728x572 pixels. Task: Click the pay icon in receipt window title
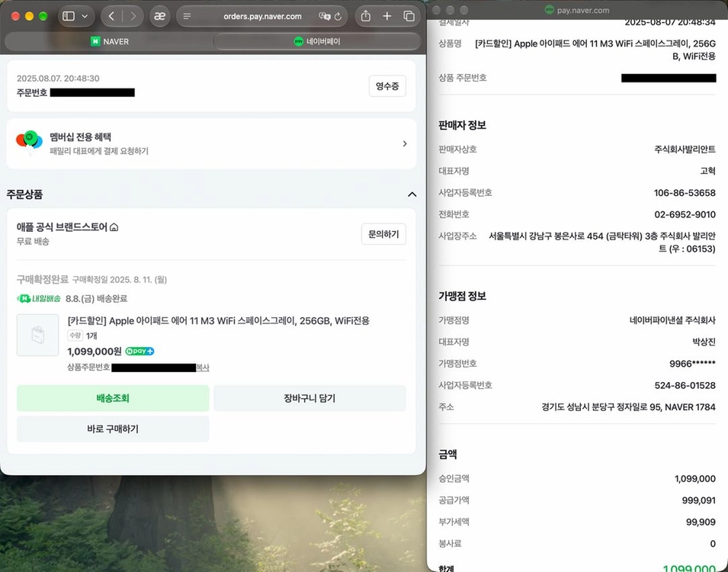550,10
